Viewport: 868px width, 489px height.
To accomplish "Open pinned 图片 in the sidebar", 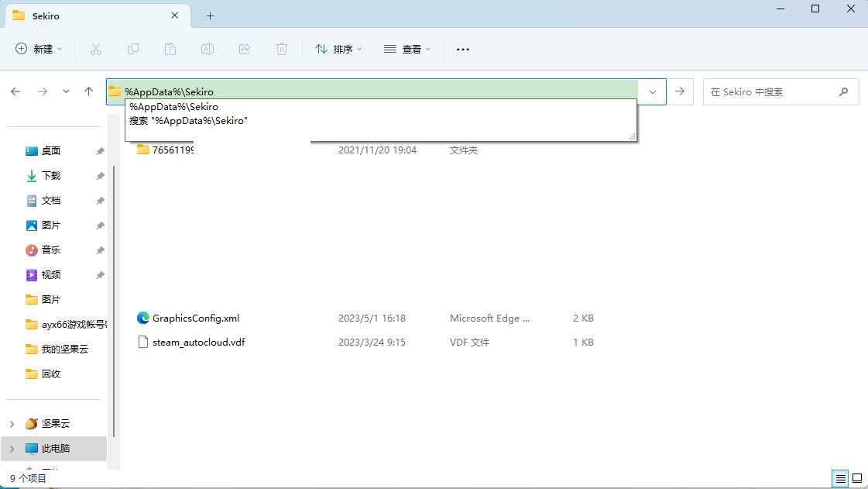I will 51,226.
